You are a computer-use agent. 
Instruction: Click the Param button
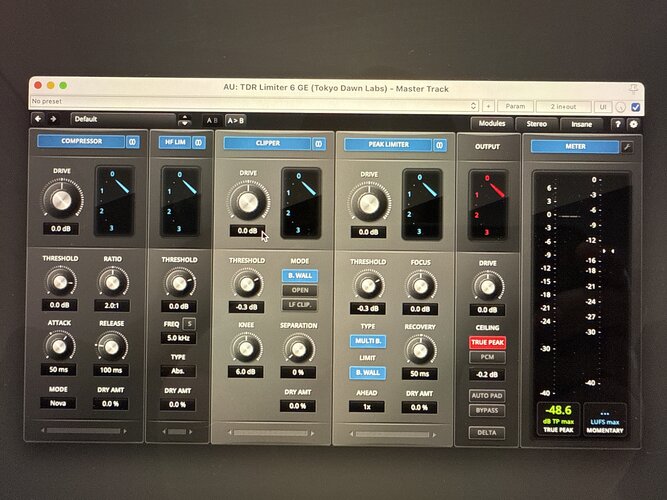point(515,106)
